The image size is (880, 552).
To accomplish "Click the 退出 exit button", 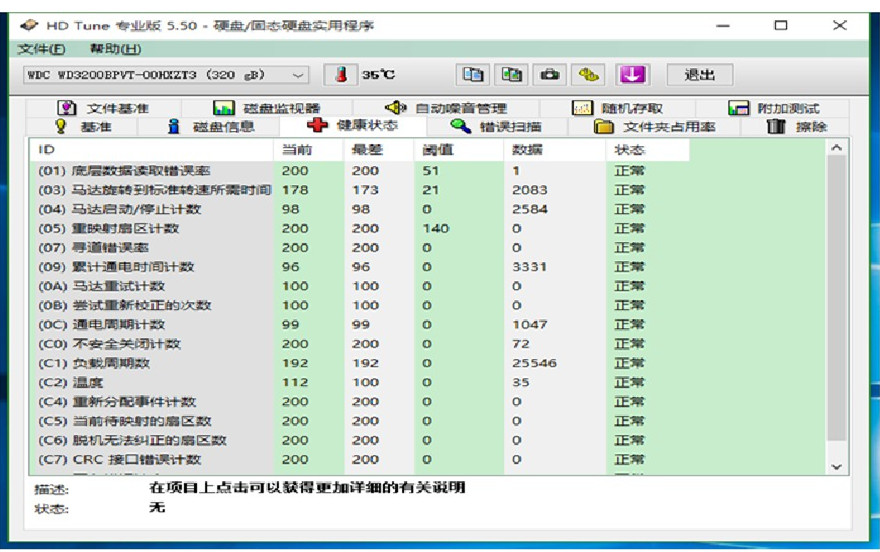I will (699, 75).
